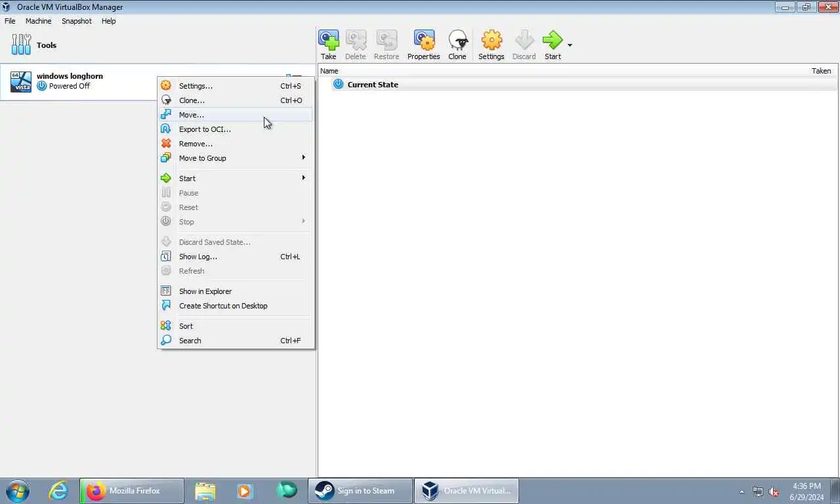Select the windows longhorn Vista VM icon
840x504 pixels.
[x=21, y=82]
